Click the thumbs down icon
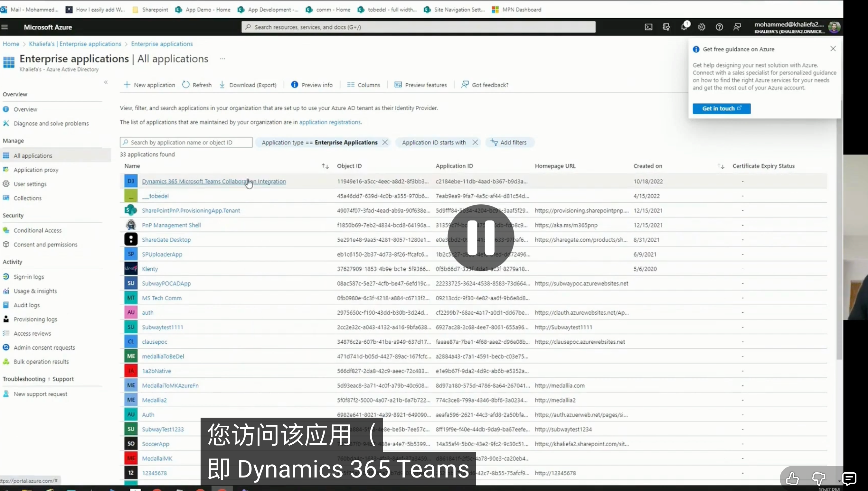This screenshot has width=868, height=491. pyautogui.click(x=818, y=478)
